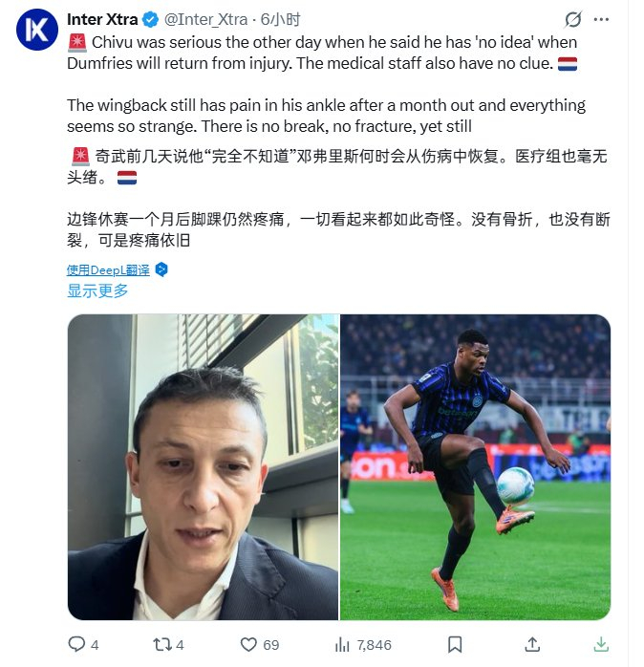Open the three-dot more options menu

point(601,19)
